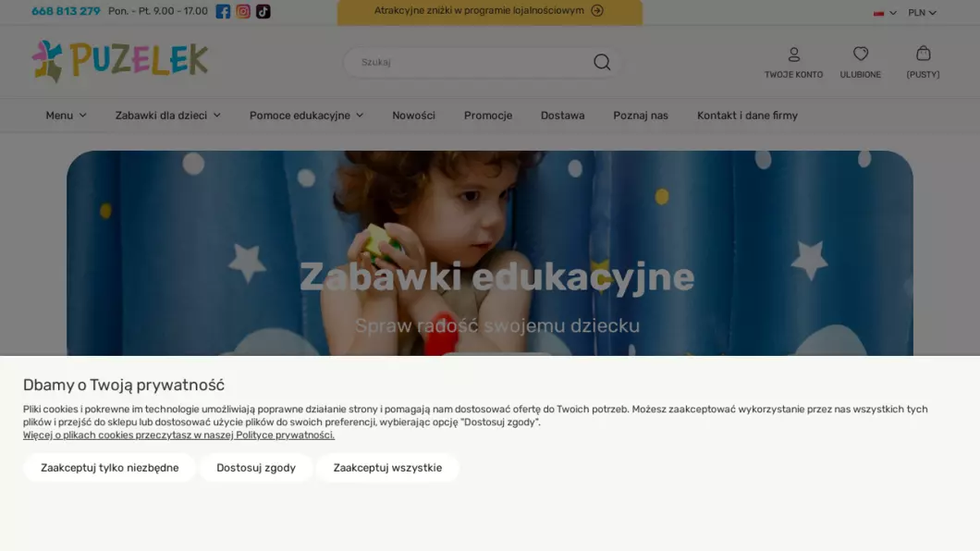Image resolution: width=980 pixels, height=551 pixels.
Task: Open the PLN currency dropdown
Action: tap(922, 13)
